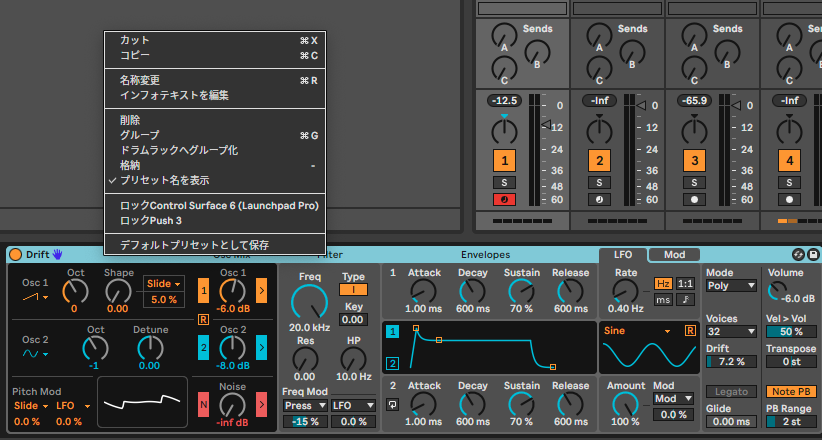Screen dimensions: 822x440
Task: Toggle Noise through filter arrow button
Action: [262, 404]
